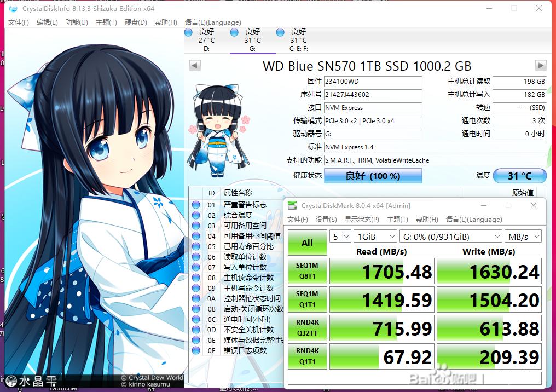Click status orb of attribute 0E 媒体与数据完整性
Viewport: 556px width, 392px height.
(196, 340)
